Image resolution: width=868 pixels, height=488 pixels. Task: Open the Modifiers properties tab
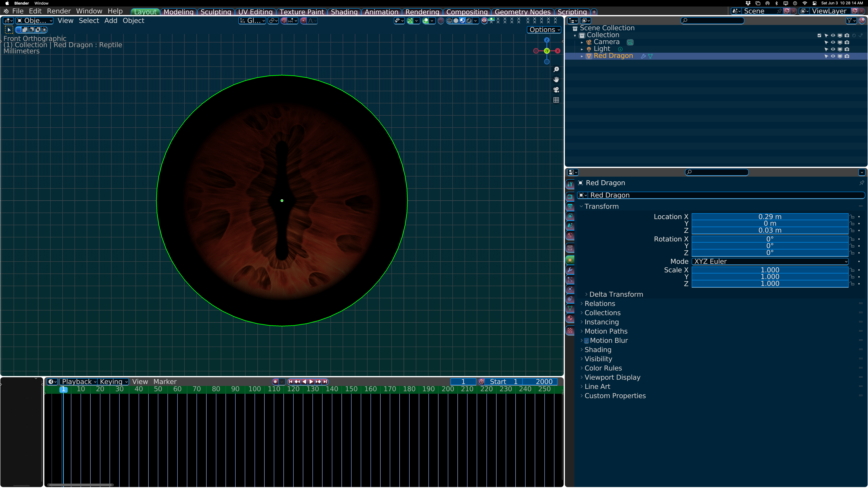coord(570,270)
